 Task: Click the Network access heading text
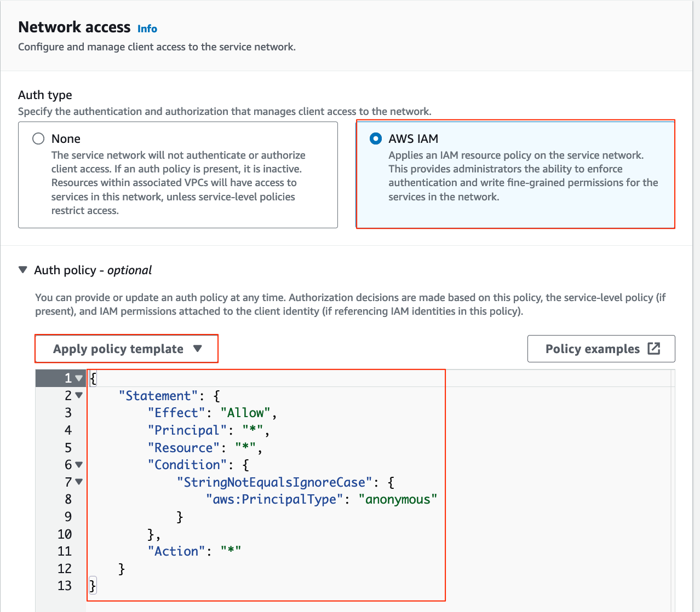(x=74, y=27)
